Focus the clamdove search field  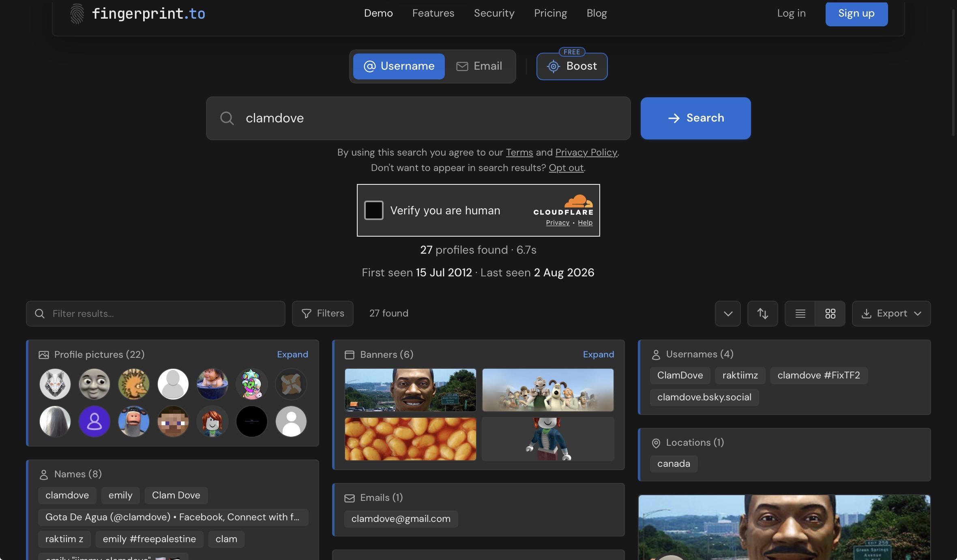(418, 118)
